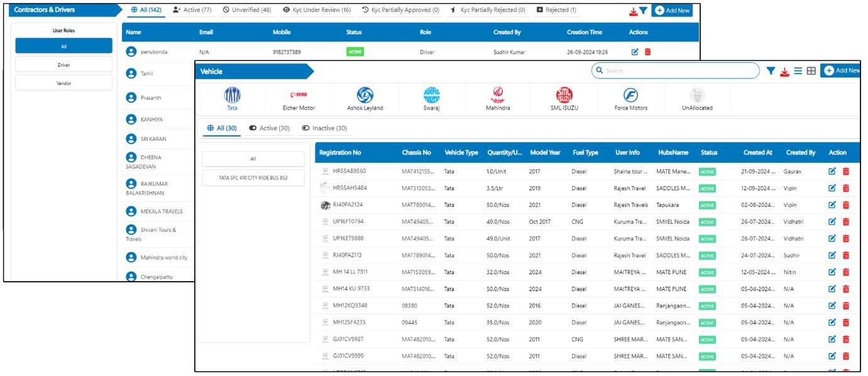Open the Kyc Under Review tab
The width and height of the screenshot is (868, 376).
click(316, 11)
